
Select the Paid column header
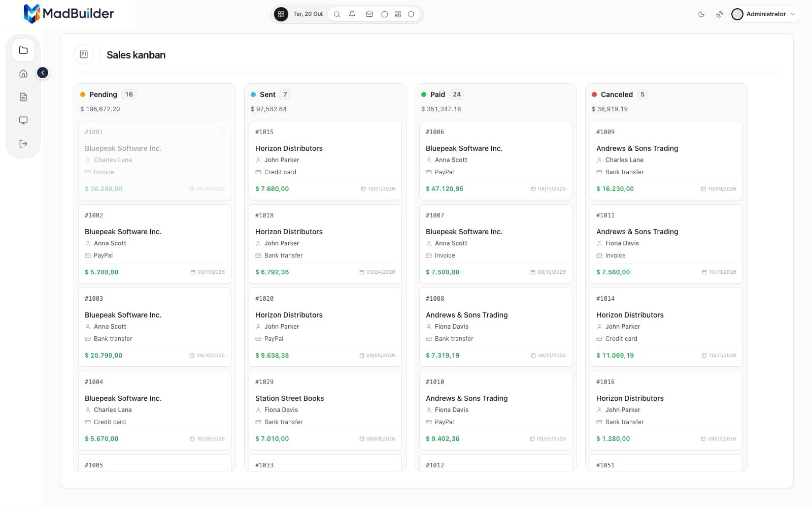(437, 94)
